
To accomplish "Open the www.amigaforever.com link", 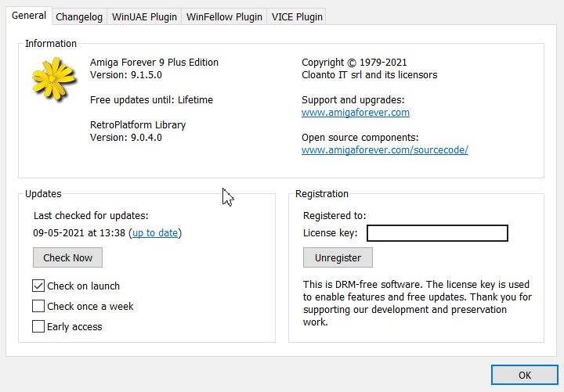I will coord(356,113).
